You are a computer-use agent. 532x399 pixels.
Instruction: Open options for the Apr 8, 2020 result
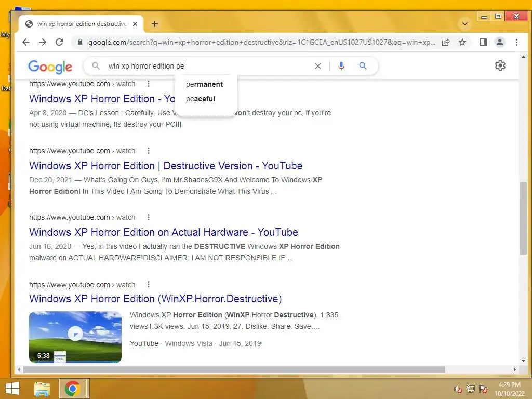(148, 84)
